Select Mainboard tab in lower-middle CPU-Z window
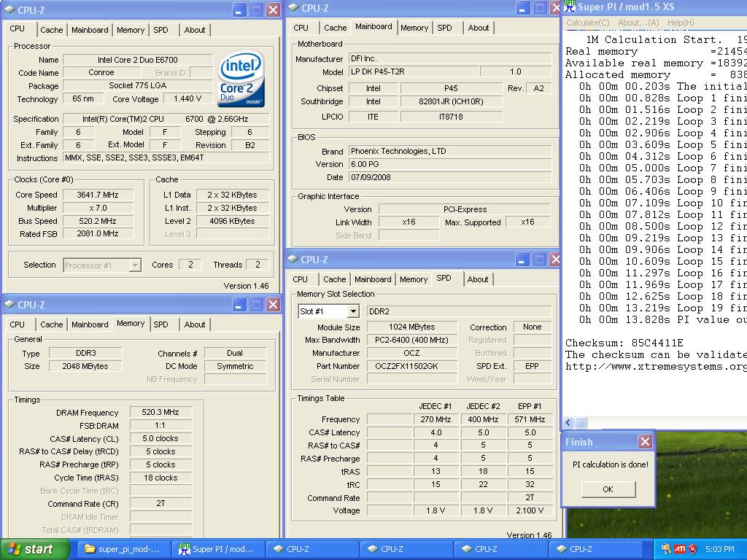 click(373, 279)
